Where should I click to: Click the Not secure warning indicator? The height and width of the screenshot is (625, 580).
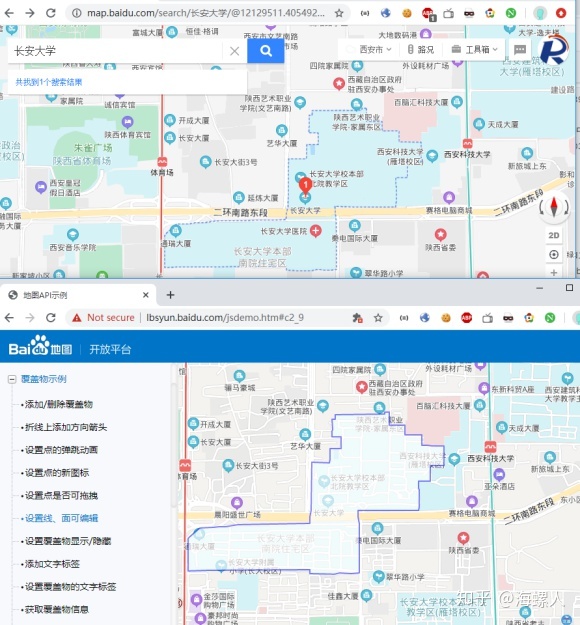(103, 318)
